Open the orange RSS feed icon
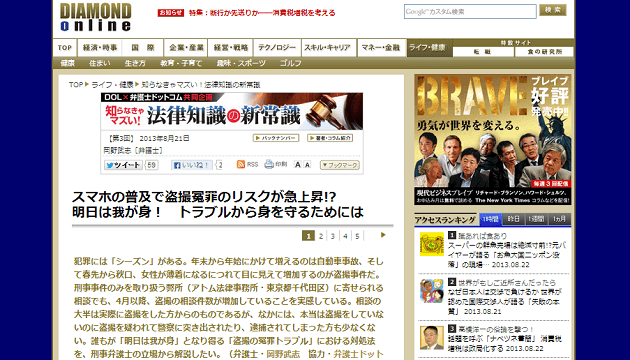Screen dimensions: 630x360 (x=241, y=164)
